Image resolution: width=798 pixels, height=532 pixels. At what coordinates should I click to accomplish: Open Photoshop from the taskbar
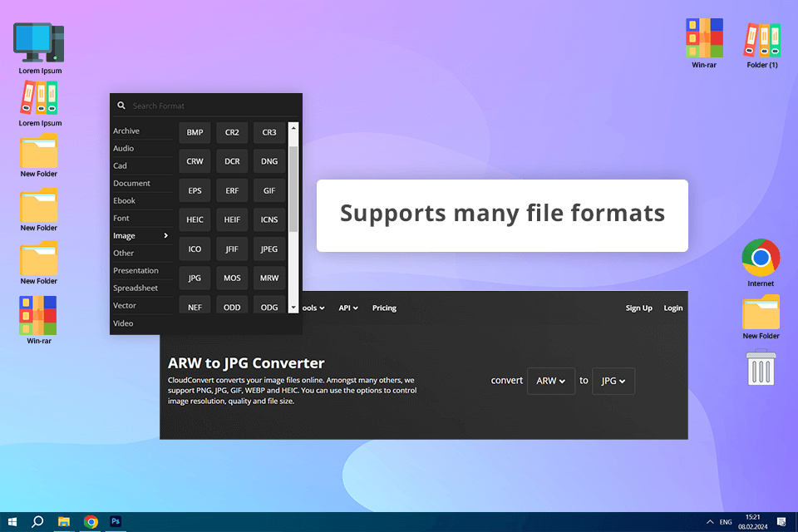pyautogui.click(x=116, y=522)
